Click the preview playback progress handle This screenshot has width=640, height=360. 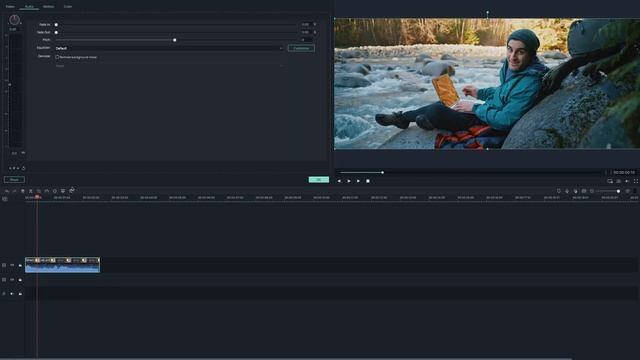click(x=382, y=173)
